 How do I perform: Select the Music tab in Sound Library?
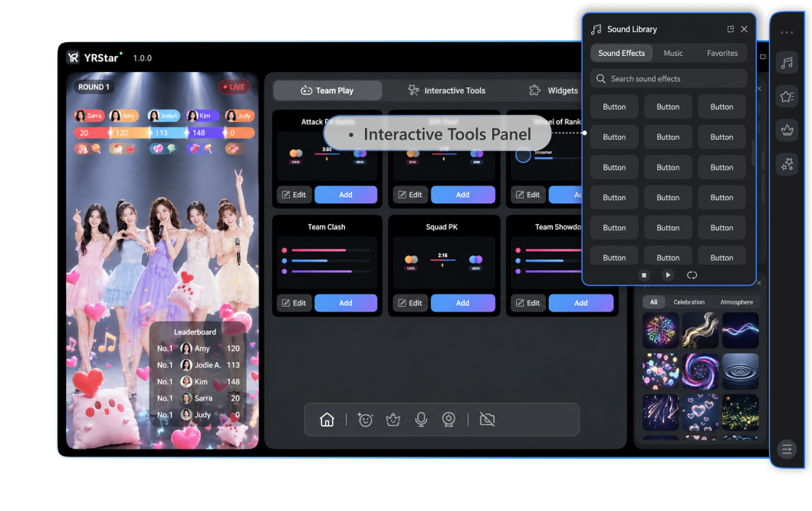(673, 53)
